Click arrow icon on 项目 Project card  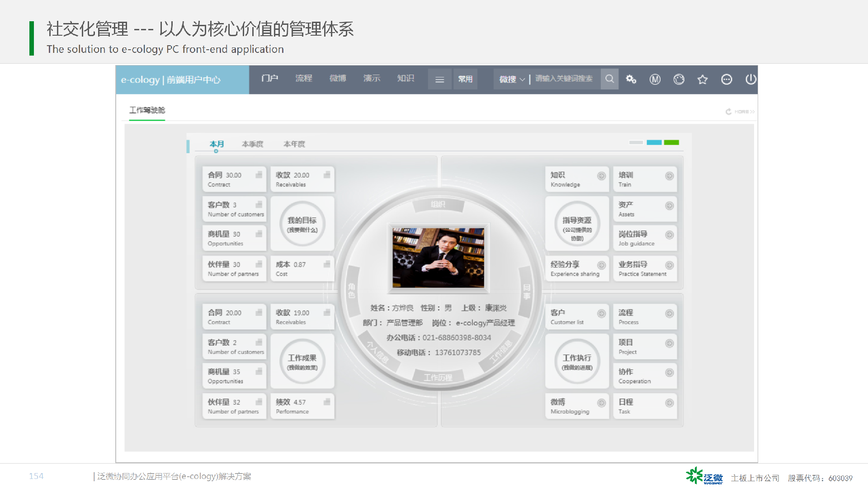(670, 343)
